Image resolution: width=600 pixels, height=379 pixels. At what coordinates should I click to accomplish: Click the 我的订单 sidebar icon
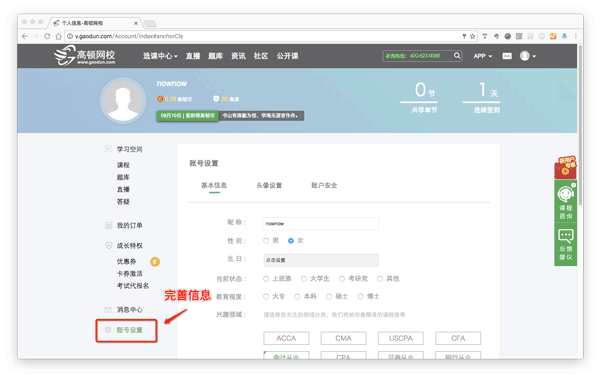(109, 225)
